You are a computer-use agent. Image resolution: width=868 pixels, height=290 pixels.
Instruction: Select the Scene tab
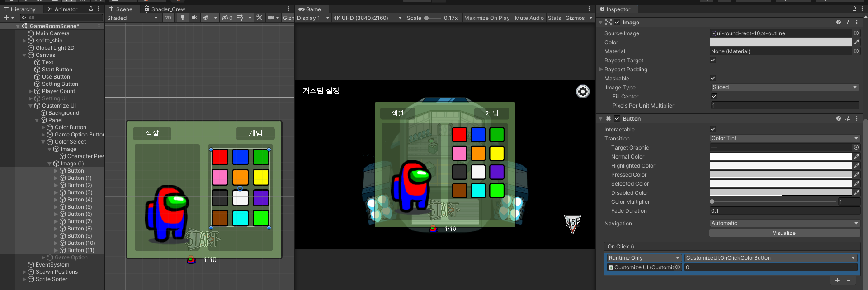tap(121, 9)
